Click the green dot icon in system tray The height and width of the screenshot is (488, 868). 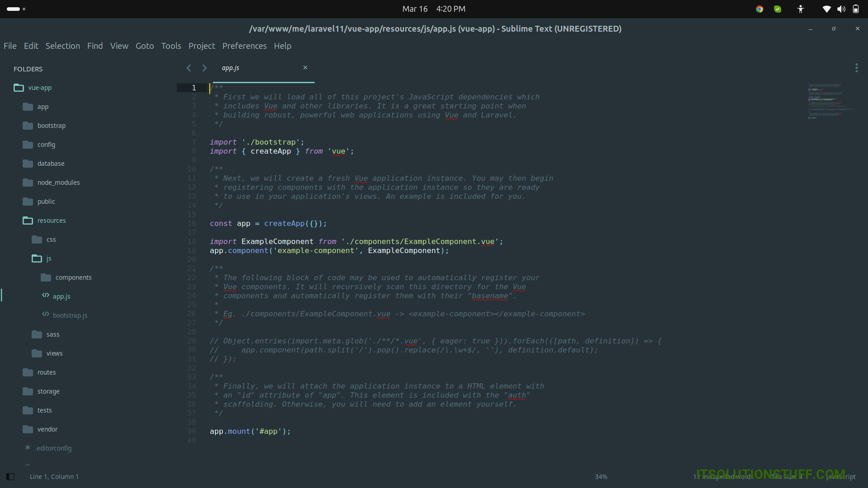click(x=778, y=9)
